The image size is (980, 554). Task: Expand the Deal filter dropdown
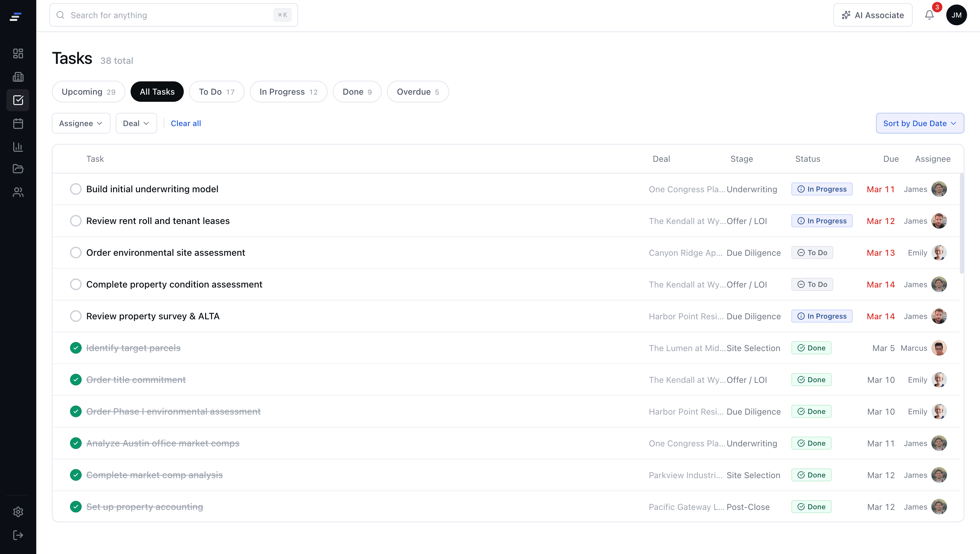pyautogui.click(x=136, y=123)
